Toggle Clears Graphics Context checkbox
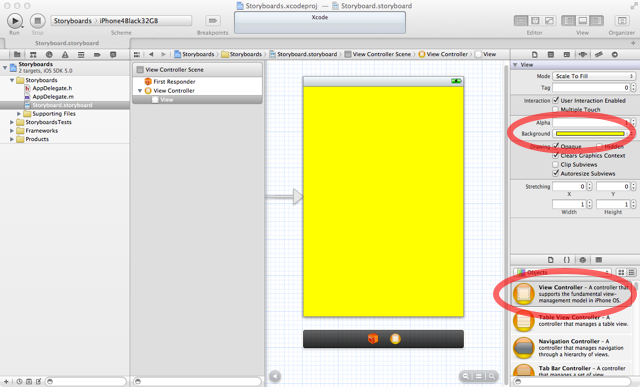The width and height of the screenshot is (640, 387). click(x=556, y=155)
